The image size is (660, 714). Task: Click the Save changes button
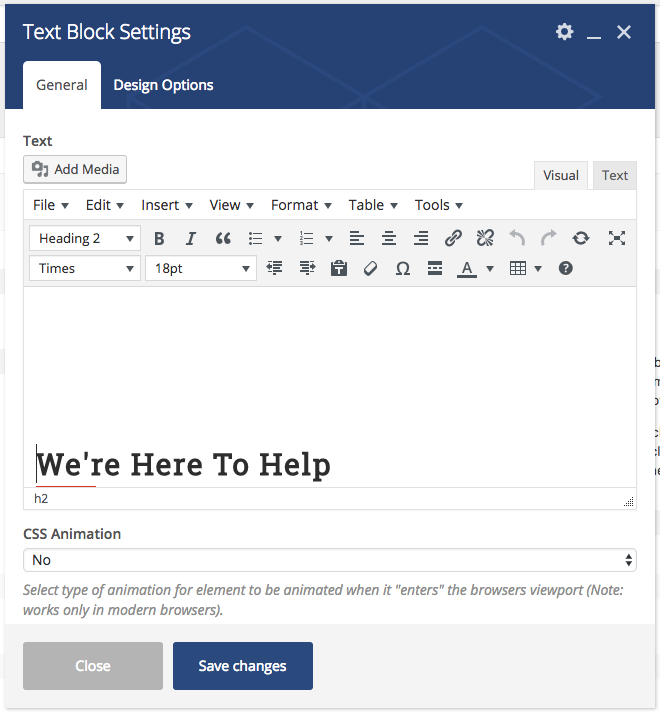pyautogui.click(x=243, y=666)
